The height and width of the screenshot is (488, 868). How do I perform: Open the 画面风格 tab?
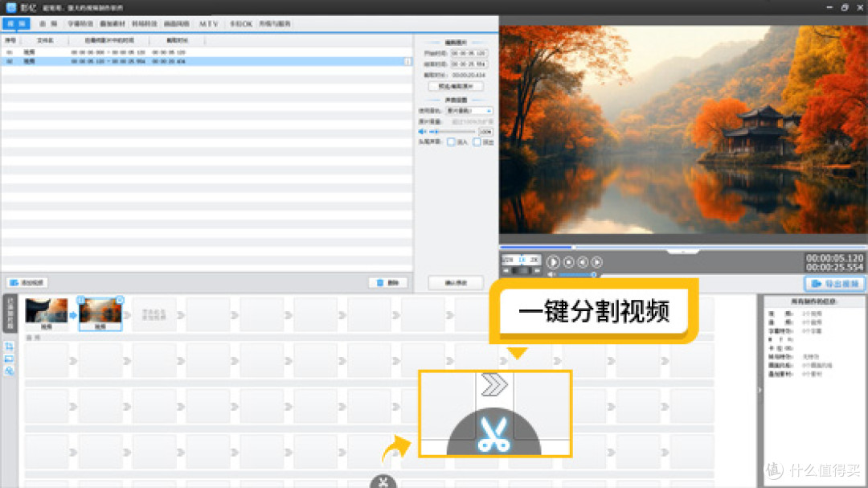coord(177,24)
